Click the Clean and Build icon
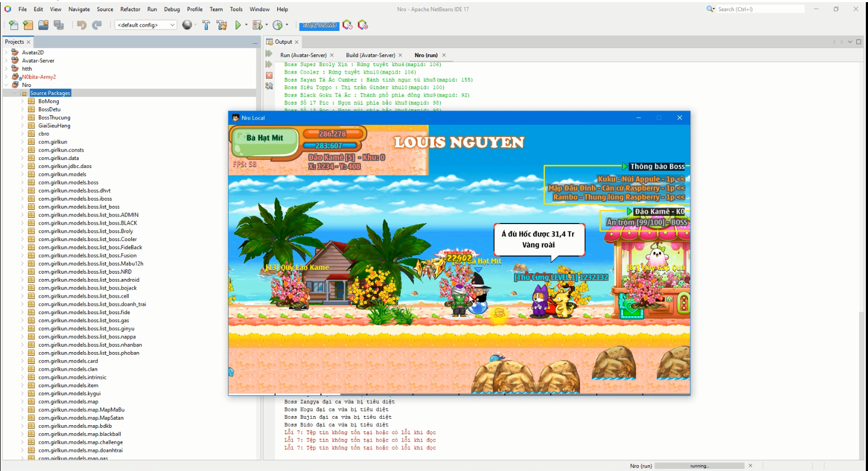This screenshot has width=868, height=471. pyautogui.click(x=222, y=25)
